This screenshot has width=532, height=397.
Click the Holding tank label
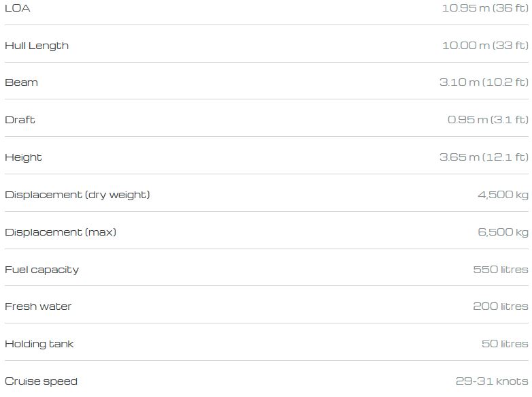[x=39, y=344]
